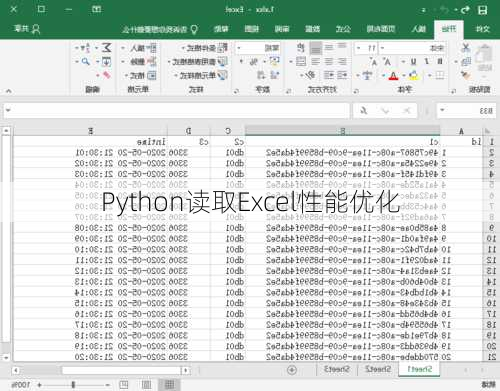Switch to Page Break Preview view

[124, 385]
